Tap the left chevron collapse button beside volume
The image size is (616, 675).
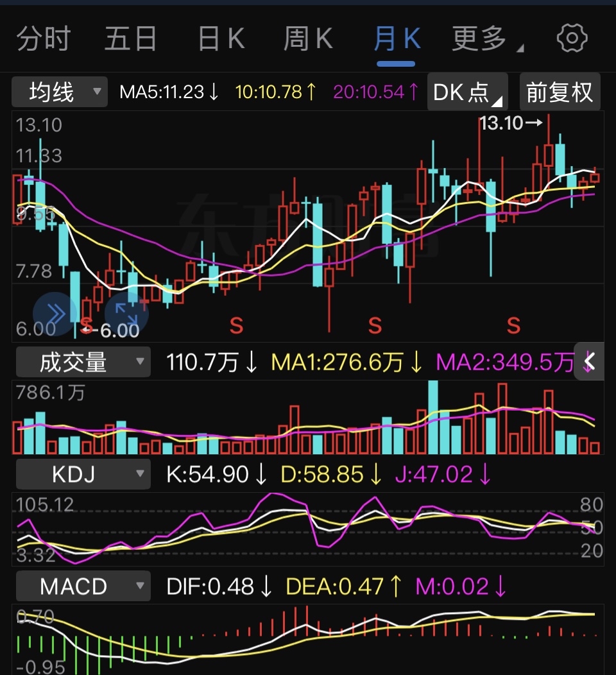pyautogui.click(x=590, y=362)
